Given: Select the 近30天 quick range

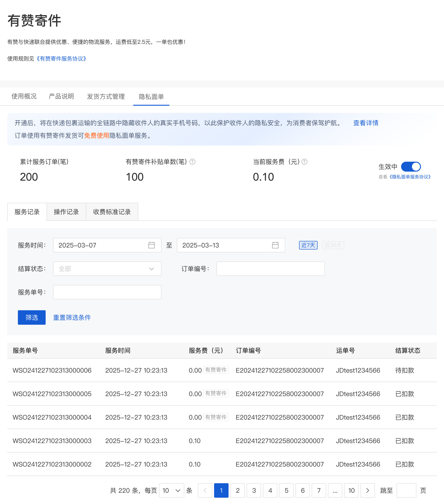Looking at the screenshot, I should tap(333, 245).
